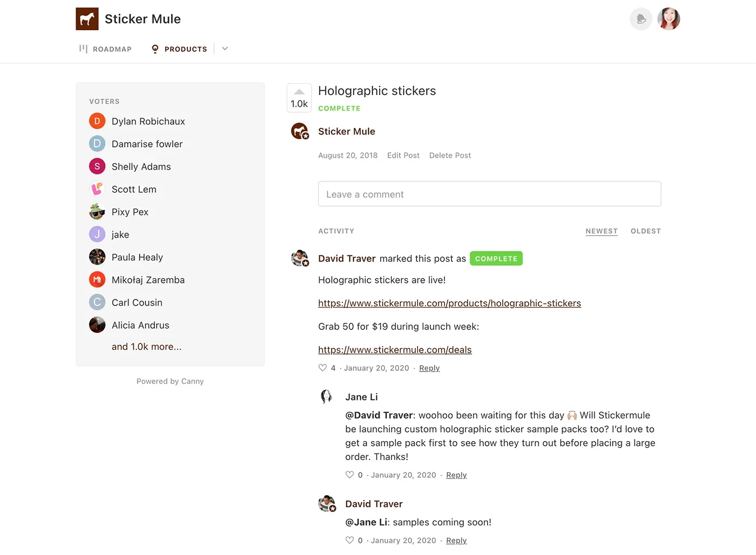Expand the Products dropdown chevron
This screenshot has width=756, height=555.
(x=225, y=49)
